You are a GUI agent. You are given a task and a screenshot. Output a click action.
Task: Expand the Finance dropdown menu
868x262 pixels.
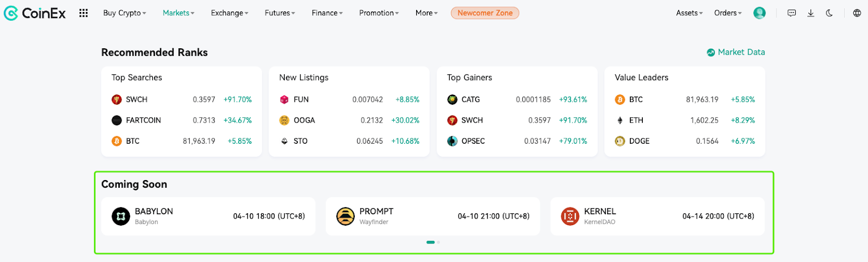(x=327, y=13)
